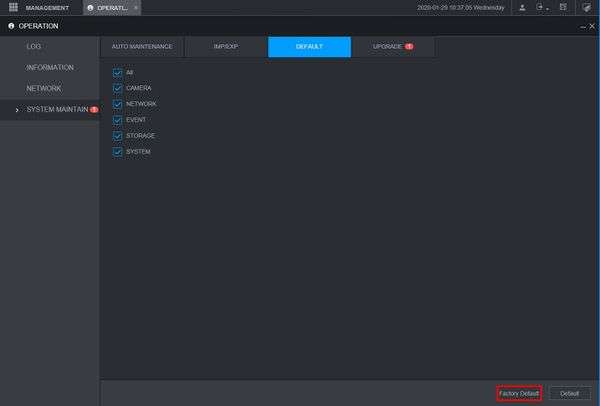
Task: Open the Network section in the sidebar
Action: pyautogui.click(x=50, y=88)
